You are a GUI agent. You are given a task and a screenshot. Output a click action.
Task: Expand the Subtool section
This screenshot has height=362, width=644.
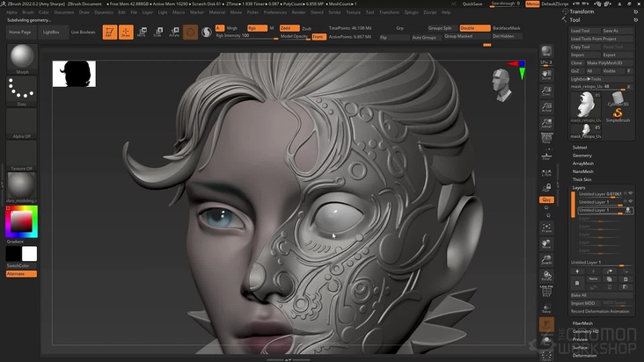pyautogui.click(x=580, y=148)
